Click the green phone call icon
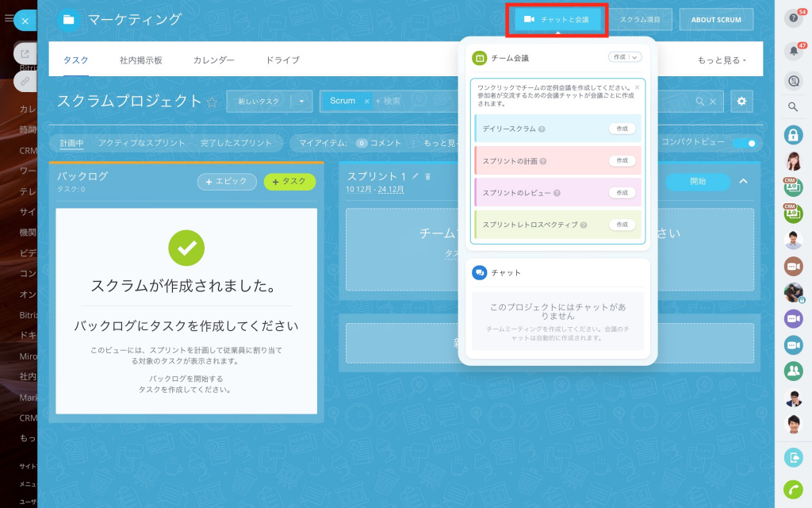This screenshot has width=812, height=508. click(x=792, y=489)
